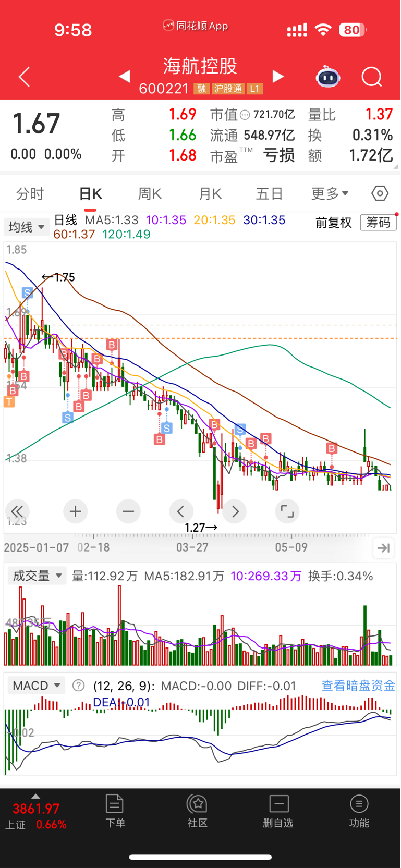Tap current price 1.67
This screenshot has height=868, width=401.
36,124
